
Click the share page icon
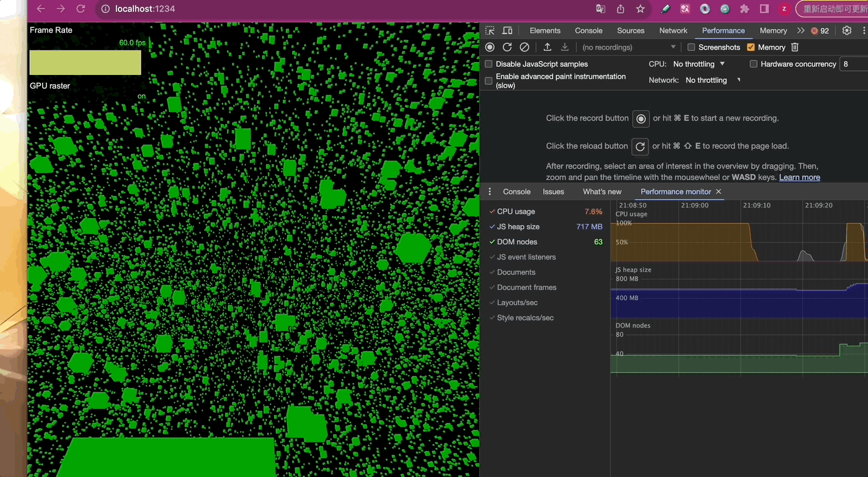[621, 9]
